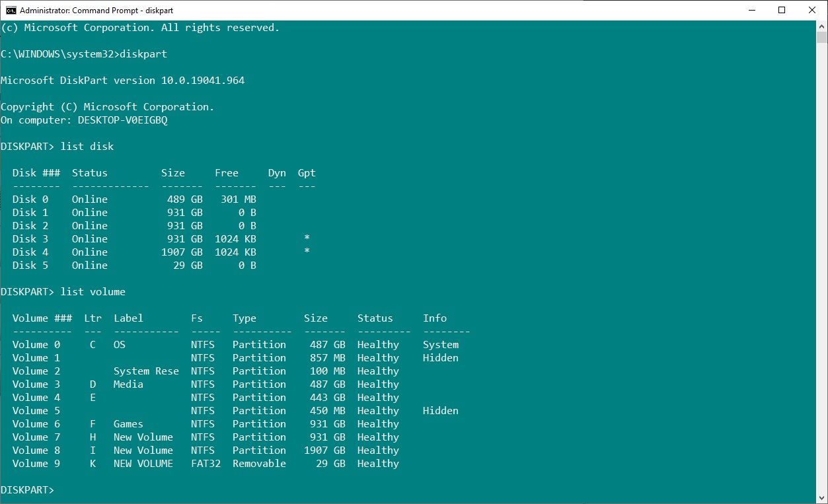The width and height of the screenshot is (828, 504).
Task: Click 'System' info on Volume 0
Action: point(441,345)
